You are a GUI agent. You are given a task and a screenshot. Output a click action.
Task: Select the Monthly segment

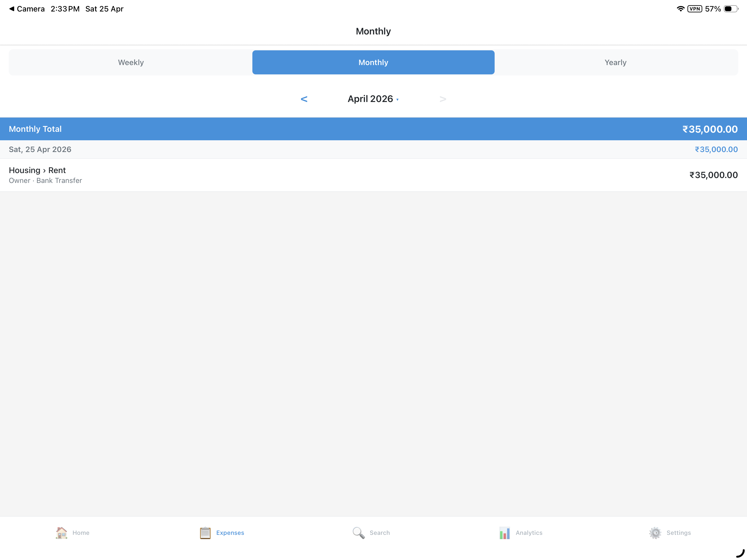pos(373,63)
